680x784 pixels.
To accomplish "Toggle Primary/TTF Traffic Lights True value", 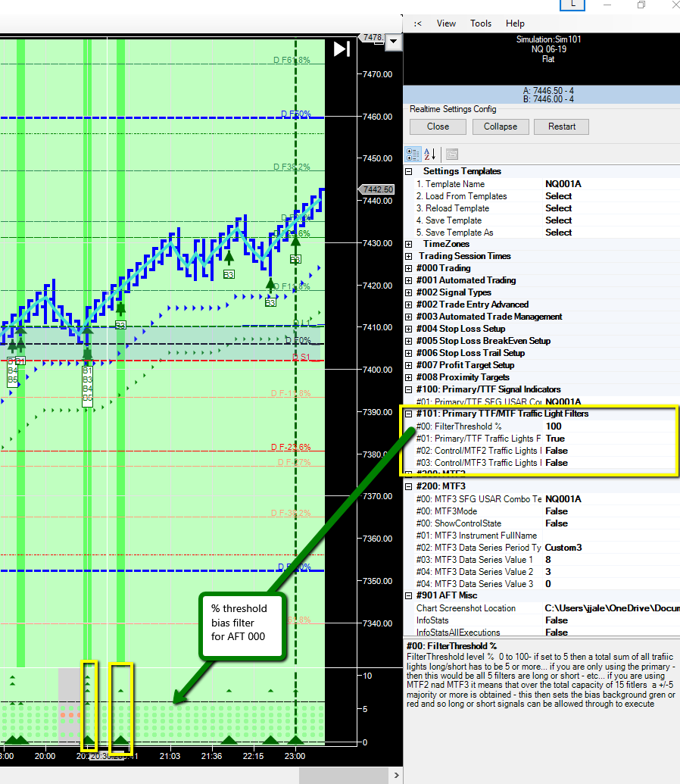I will coord(555,439).
